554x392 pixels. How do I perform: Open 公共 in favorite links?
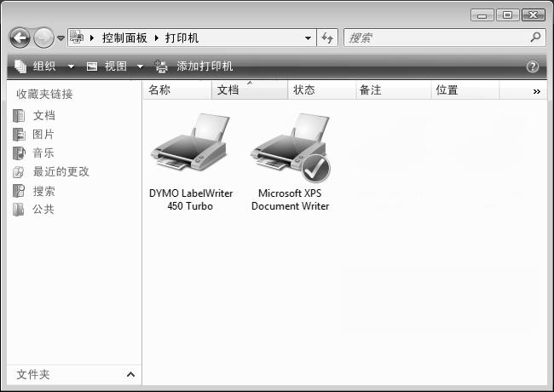coord(43,209)
